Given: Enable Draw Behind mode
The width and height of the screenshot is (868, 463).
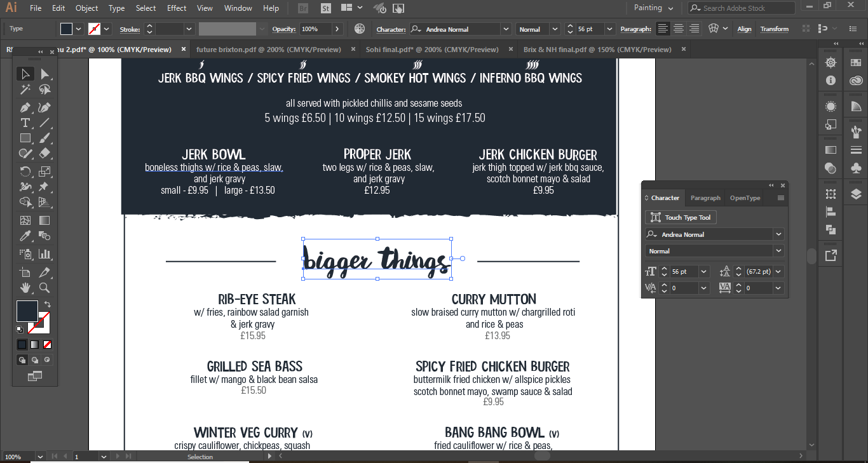Looking at the screenshot, I should pos(35,360).
